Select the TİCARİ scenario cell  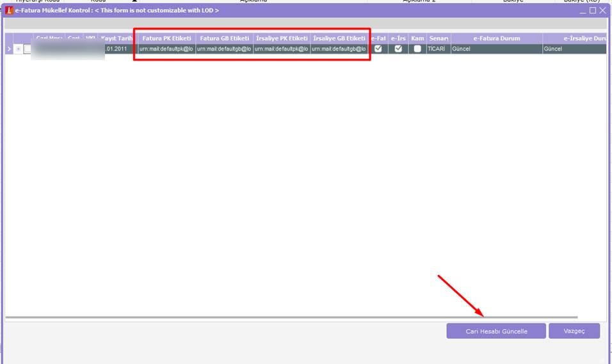(439, 49)
